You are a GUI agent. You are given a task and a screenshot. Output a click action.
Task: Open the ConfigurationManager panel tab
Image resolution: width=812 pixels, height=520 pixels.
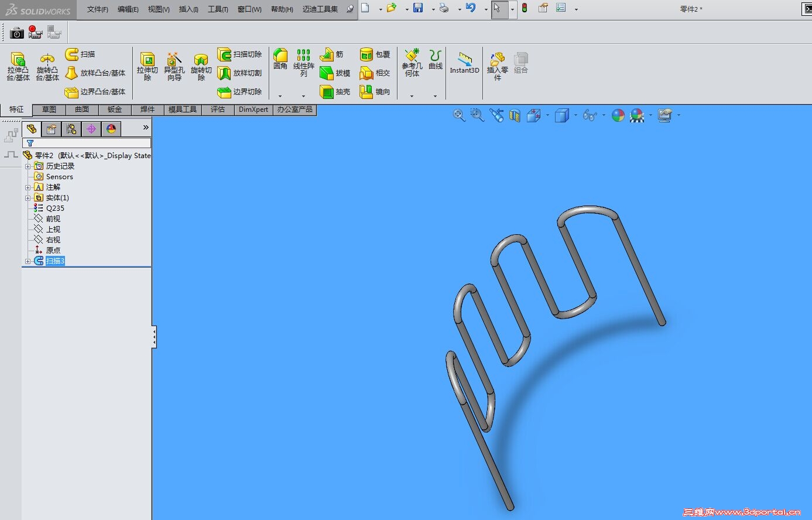(71, 129)
